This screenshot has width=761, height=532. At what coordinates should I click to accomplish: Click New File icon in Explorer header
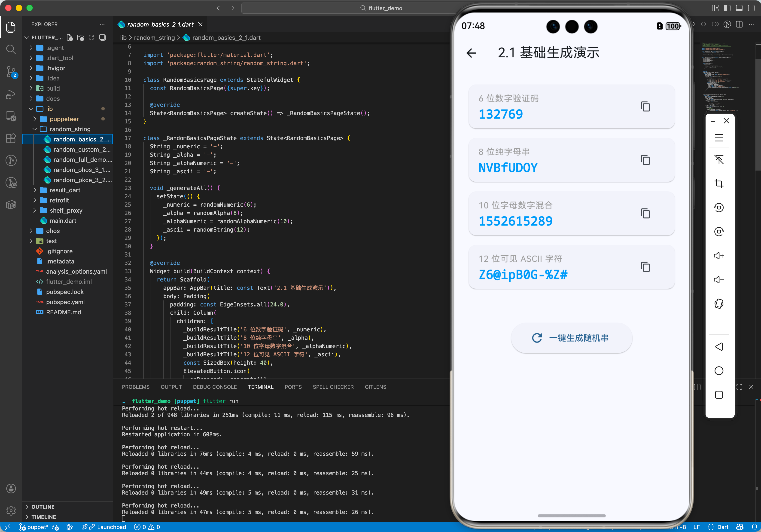70,37
